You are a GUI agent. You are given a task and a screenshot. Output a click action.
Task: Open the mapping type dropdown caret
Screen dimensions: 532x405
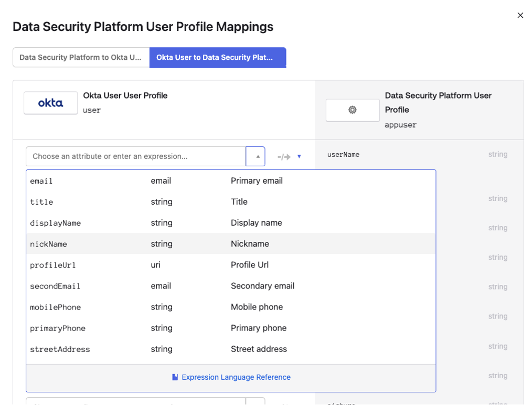point(299,156)
